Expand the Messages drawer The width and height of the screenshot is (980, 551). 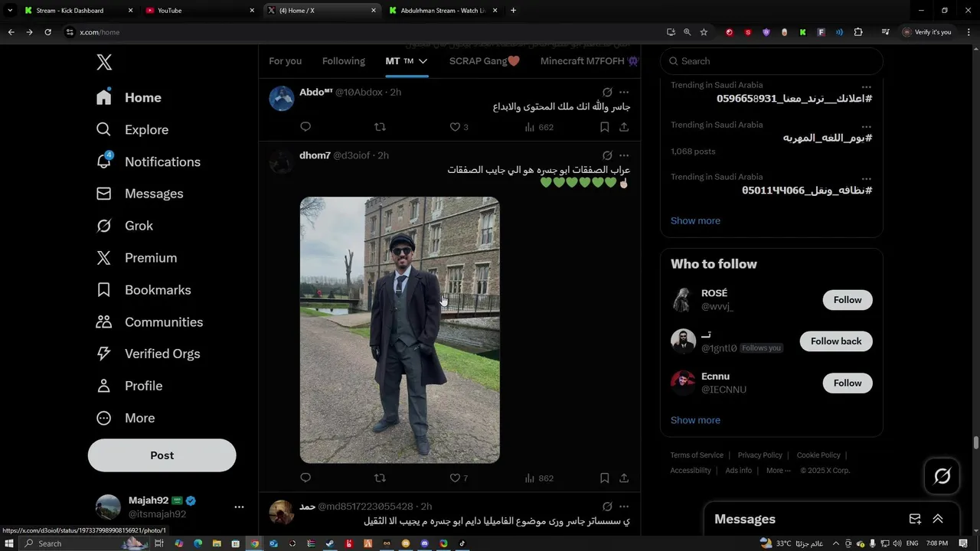tap(938, 519)
